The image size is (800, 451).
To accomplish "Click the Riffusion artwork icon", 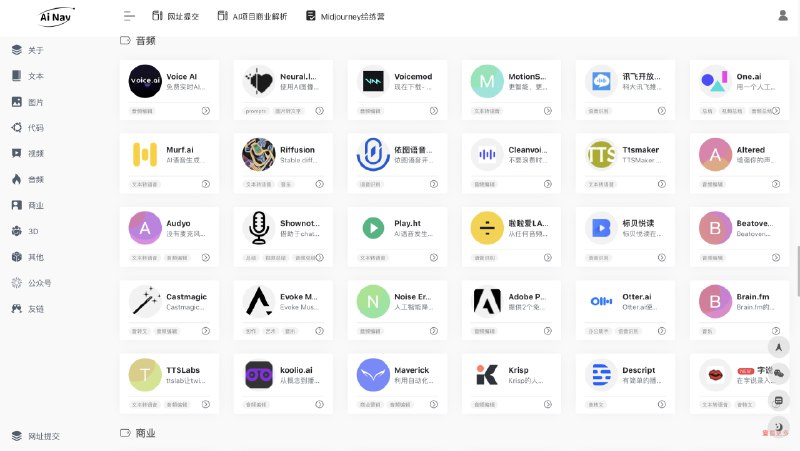I will point(259,154).
